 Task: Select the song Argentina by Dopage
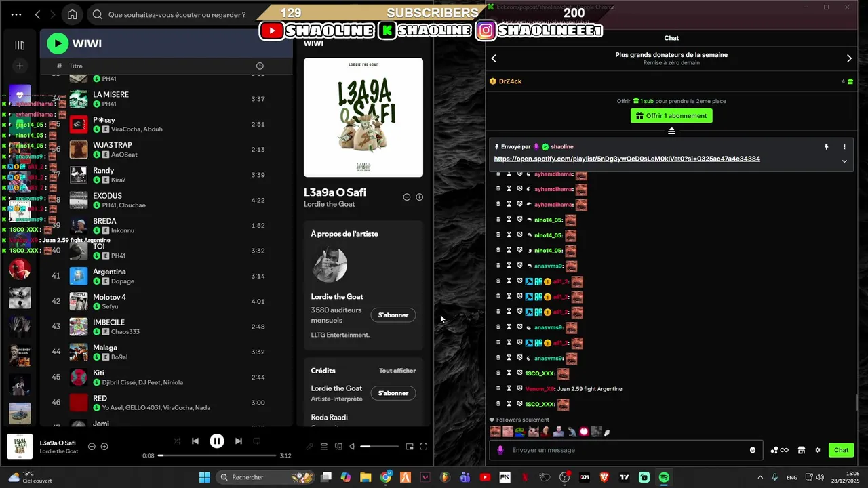tap(166, 276)
